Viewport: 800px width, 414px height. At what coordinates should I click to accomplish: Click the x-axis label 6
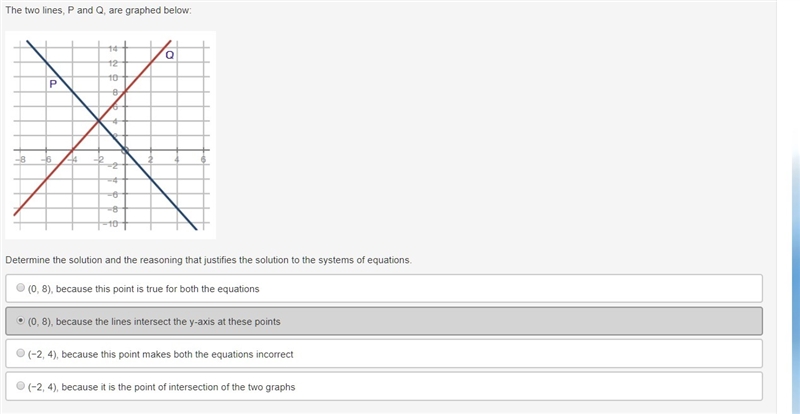(x=203, y=159)
